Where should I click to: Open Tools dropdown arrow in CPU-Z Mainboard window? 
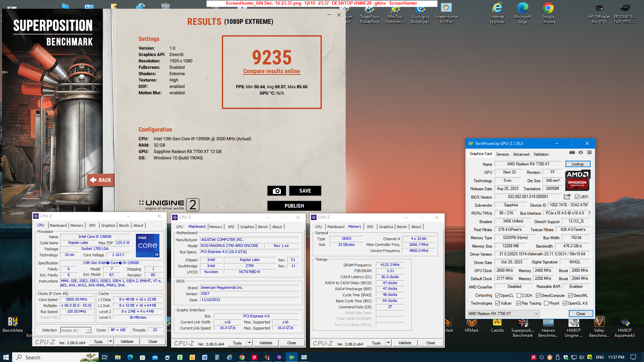(x=249, y=343)
